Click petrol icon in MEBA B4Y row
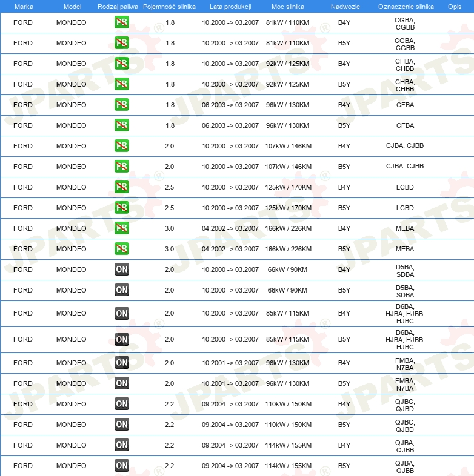Image resolution: width=474 pixels, height=476 pixels. [122, 228]
